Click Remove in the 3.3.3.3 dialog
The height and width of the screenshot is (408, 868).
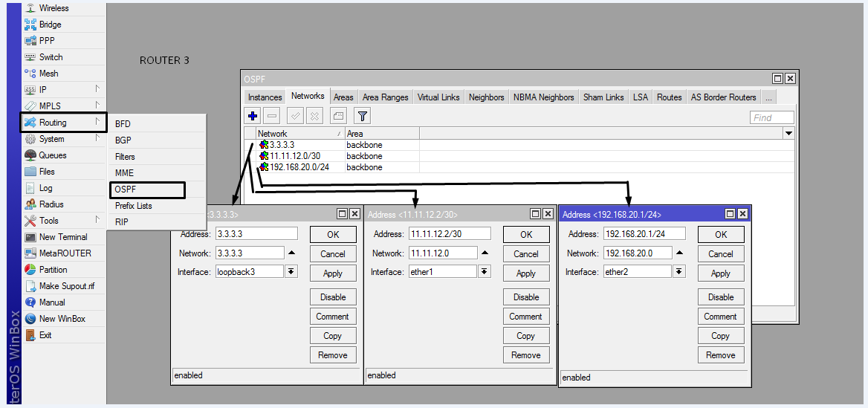click(x=333, y=354)
